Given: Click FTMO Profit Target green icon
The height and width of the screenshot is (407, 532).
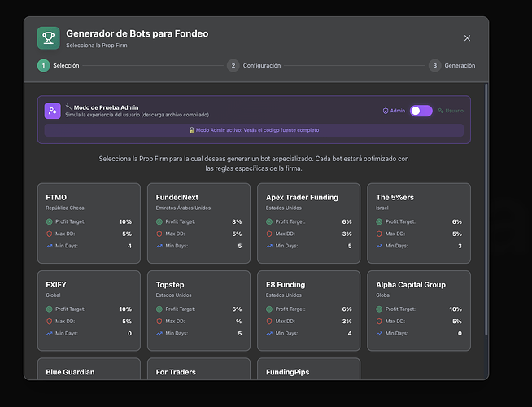Looking at the screenshot, I should coord(49,221).
